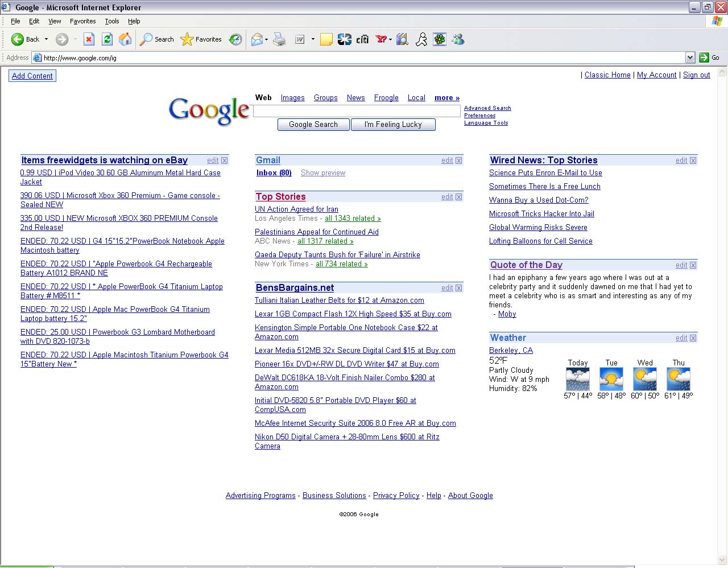Image resolution: width=728 pixels, height=568 pixels.
Task: Remove the Quote of the Day widget
Action: point(693,265)
